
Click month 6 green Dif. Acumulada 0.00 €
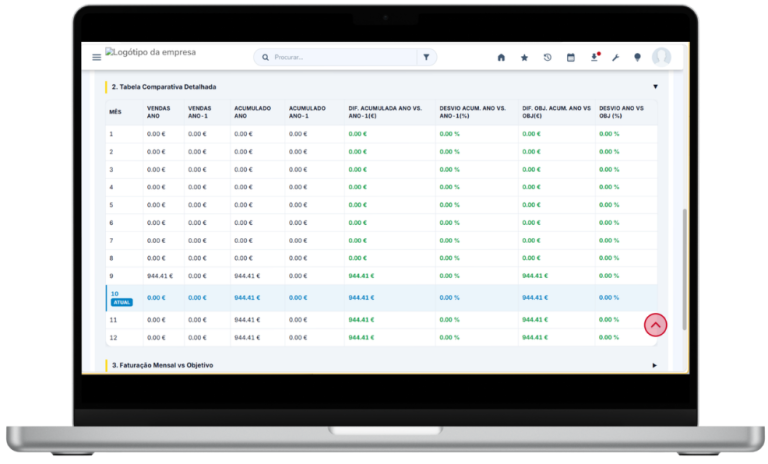pyautogui.click(x=358, y=222)
